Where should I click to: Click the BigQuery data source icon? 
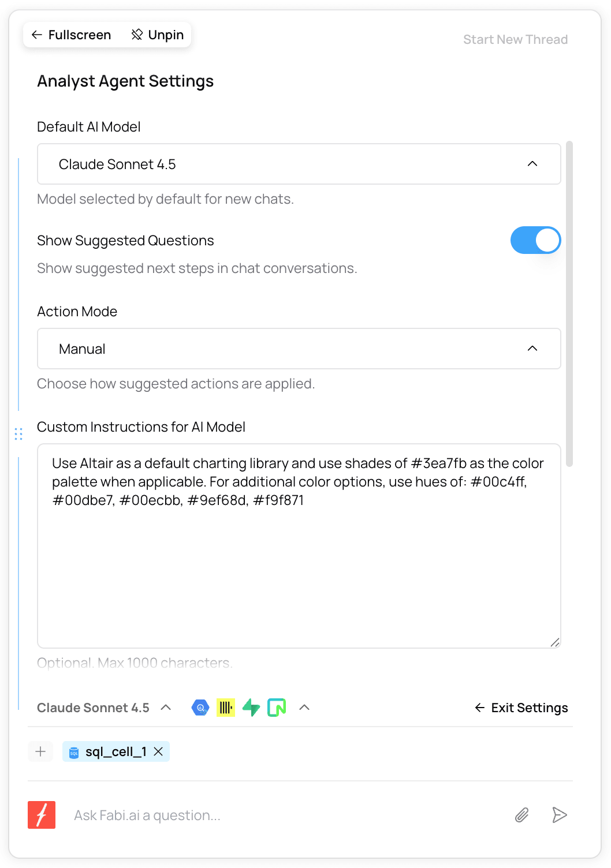[x=200, y=708]
